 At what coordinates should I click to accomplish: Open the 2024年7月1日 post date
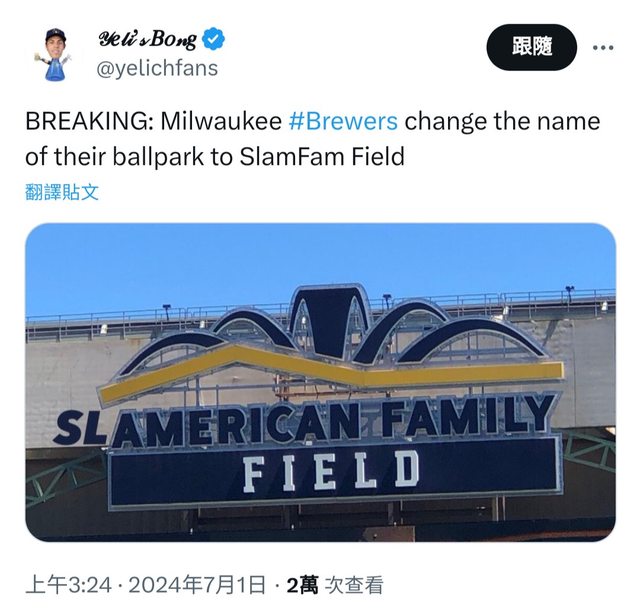pyautogui.click(x=197, y=585)
